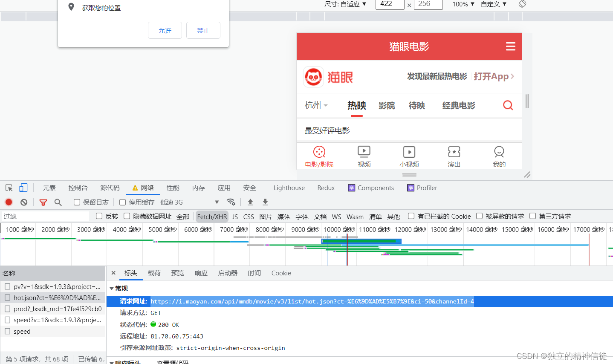Open the Components tab

point(371,188)
